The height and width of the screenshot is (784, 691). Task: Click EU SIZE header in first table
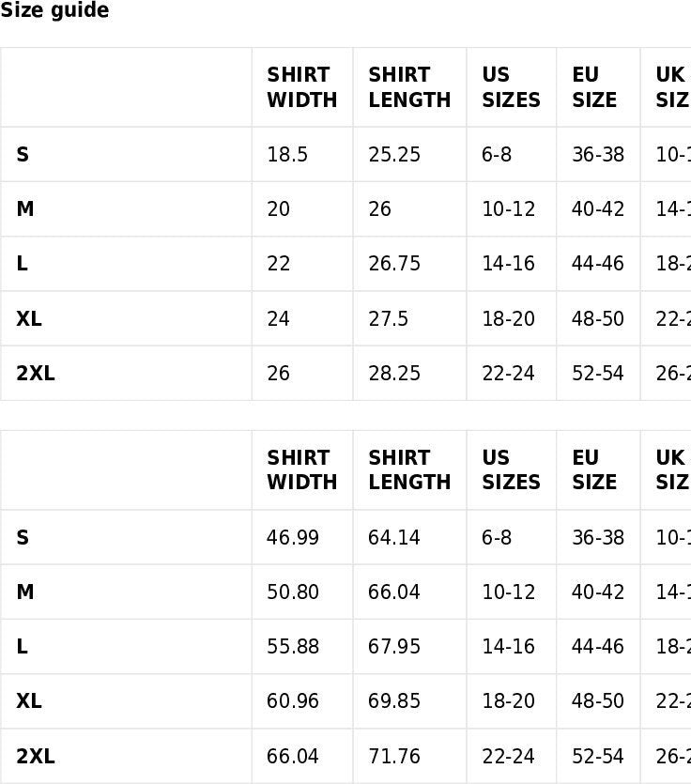click(594, 87)
